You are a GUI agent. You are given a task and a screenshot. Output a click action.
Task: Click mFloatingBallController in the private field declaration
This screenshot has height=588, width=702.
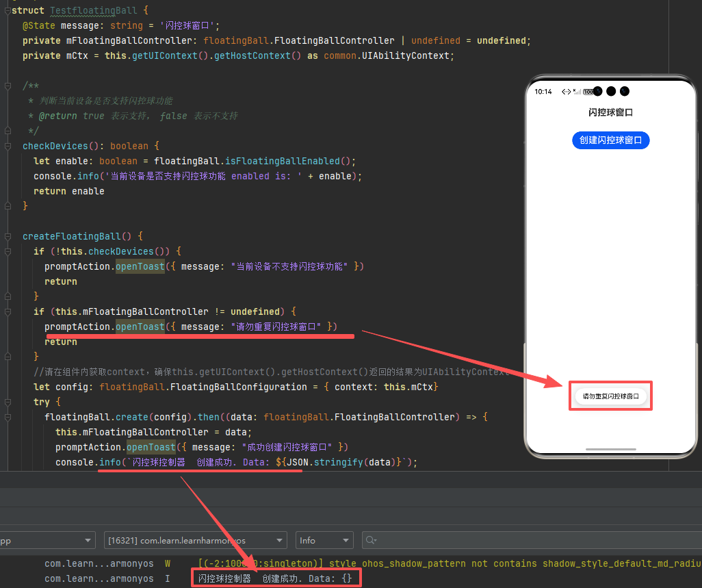tap(129, 41)
